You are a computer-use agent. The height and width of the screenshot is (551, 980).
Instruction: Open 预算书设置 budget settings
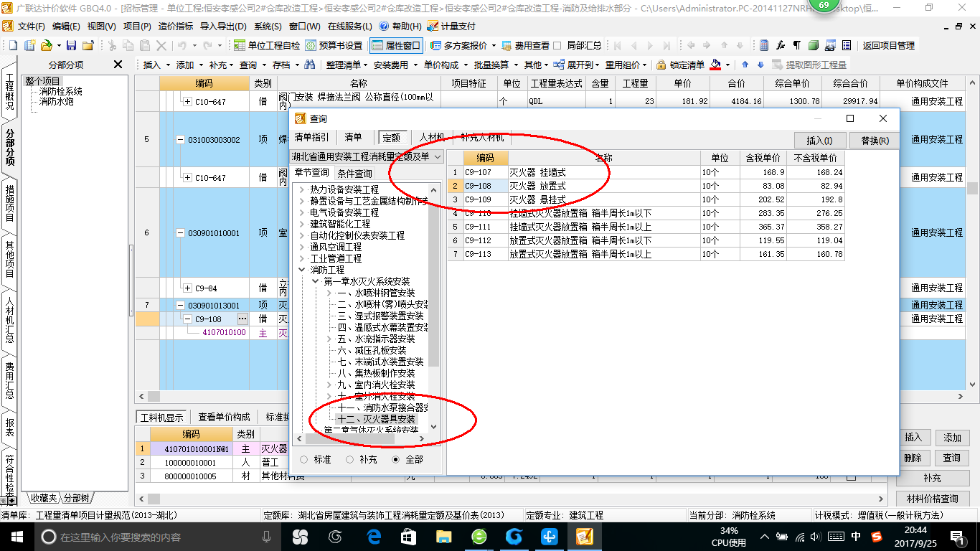point(334,45)
